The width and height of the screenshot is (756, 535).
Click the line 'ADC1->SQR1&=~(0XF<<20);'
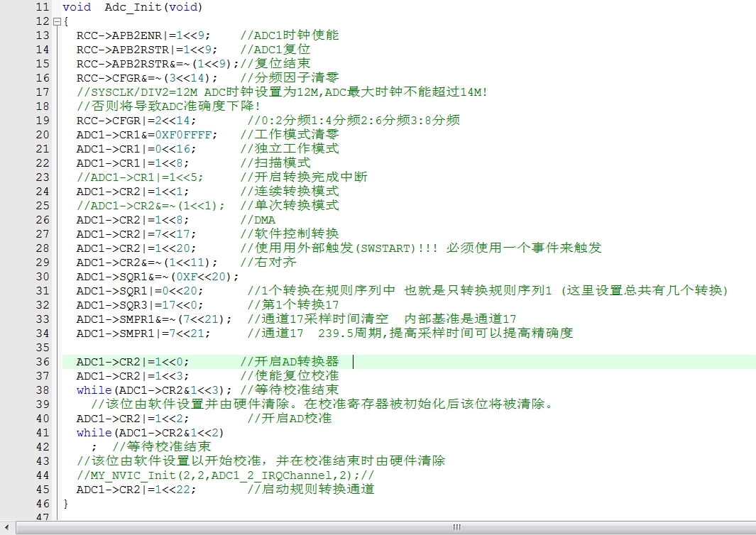pyautogui.click(x=158, y=277)
